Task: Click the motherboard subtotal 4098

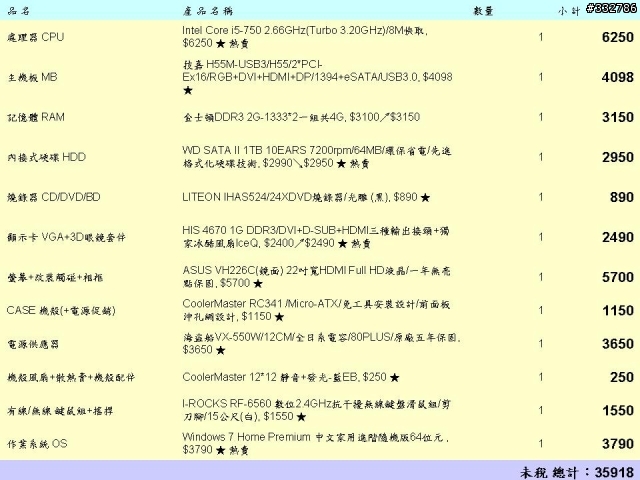Action: [x=618, y=77]
